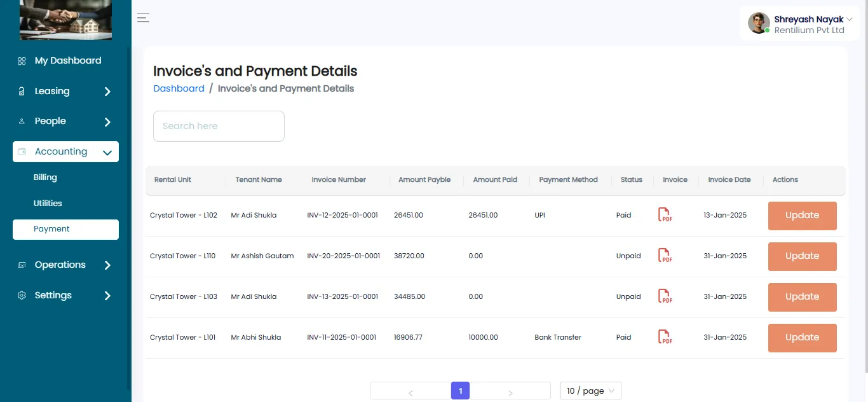
Task: Click the Dashboard breadcrumb link
Action: coord(179,88)
